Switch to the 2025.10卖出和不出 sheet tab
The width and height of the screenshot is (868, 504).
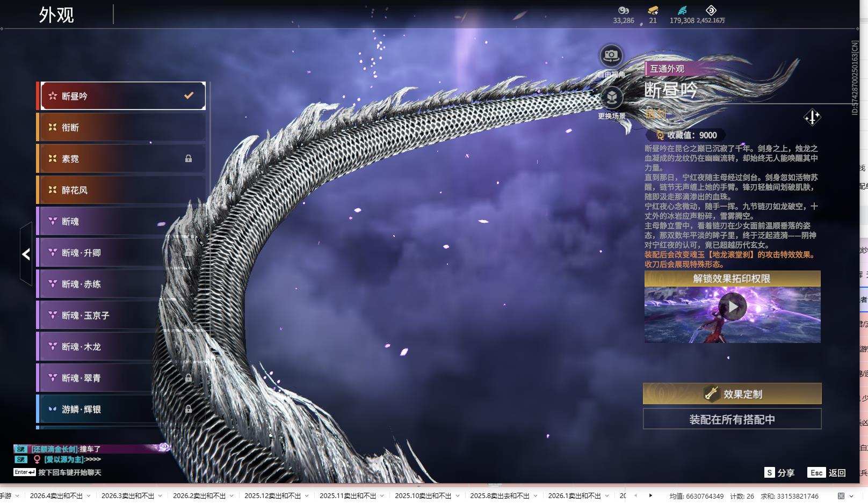pyautogui.click(x=423, y=496)
